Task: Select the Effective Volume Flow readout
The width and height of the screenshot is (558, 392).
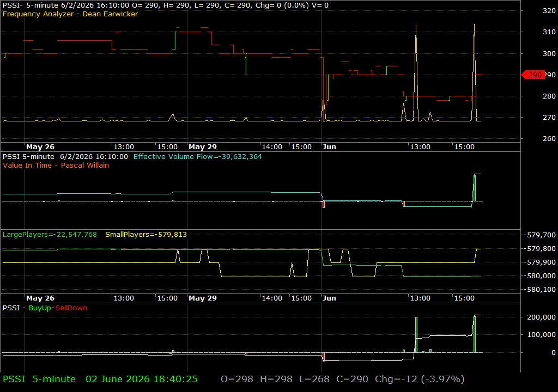Action: click(197, 156)
